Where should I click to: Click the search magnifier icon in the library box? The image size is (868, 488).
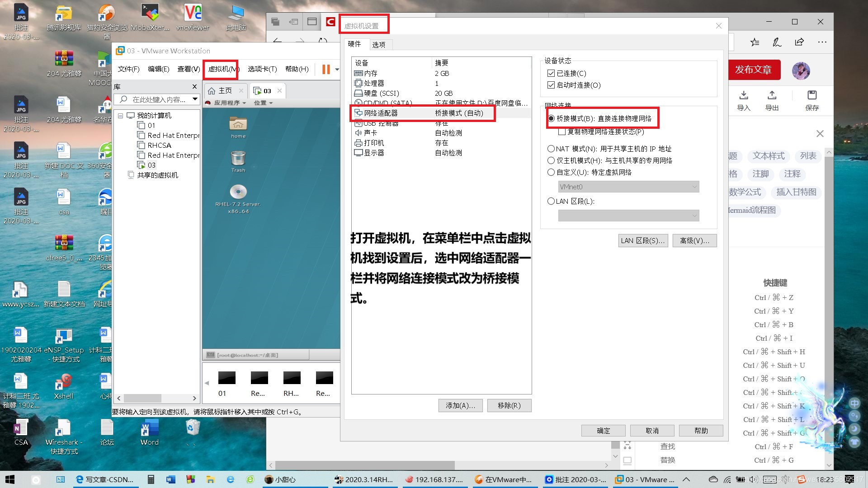123,99
